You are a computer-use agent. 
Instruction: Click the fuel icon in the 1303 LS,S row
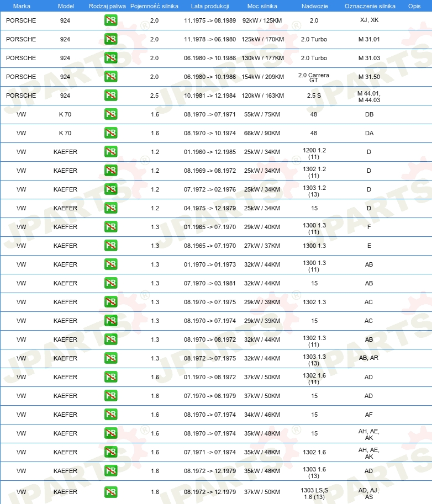click(110, 492)
